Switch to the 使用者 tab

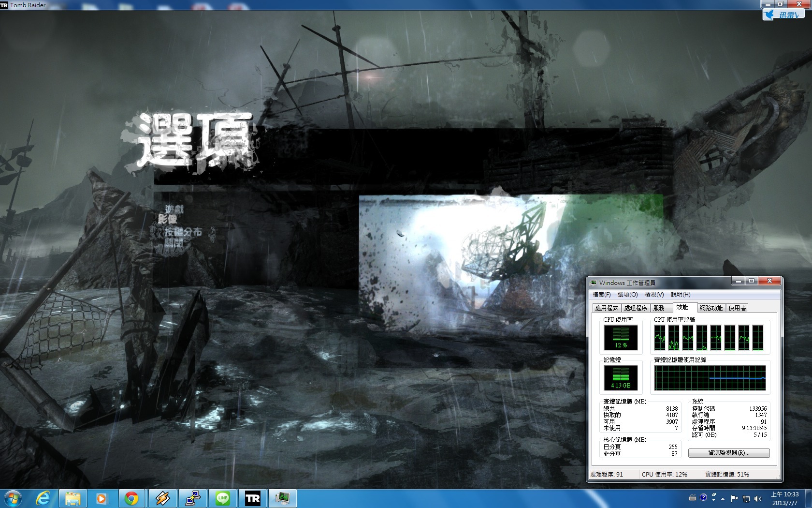point(738,308)
